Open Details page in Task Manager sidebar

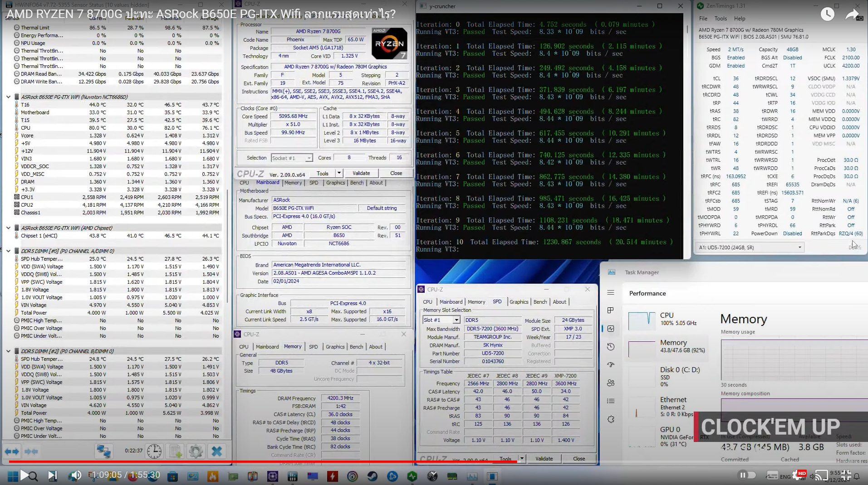click(611, 401)
